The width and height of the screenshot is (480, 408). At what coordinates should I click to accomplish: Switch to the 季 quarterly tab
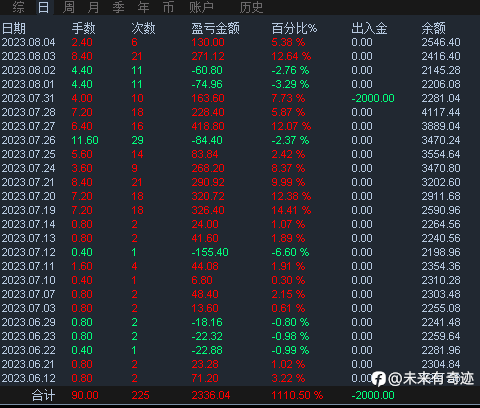point(118,7)
